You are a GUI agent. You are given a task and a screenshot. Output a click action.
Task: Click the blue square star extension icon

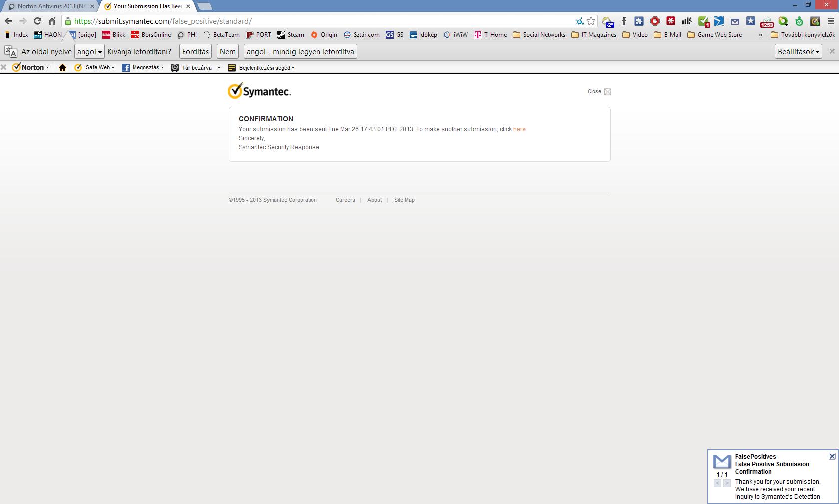pos(750,21)
